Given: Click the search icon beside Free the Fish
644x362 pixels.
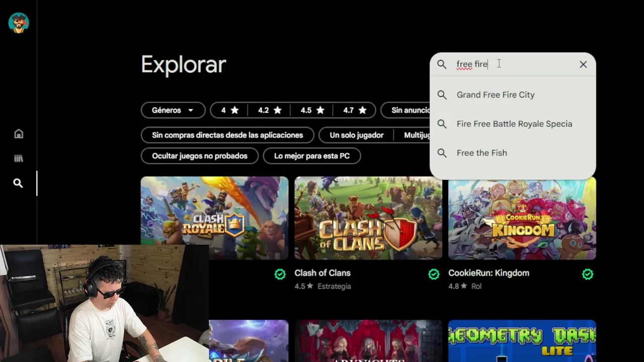Looking at the screenshot, I should 442,153.
